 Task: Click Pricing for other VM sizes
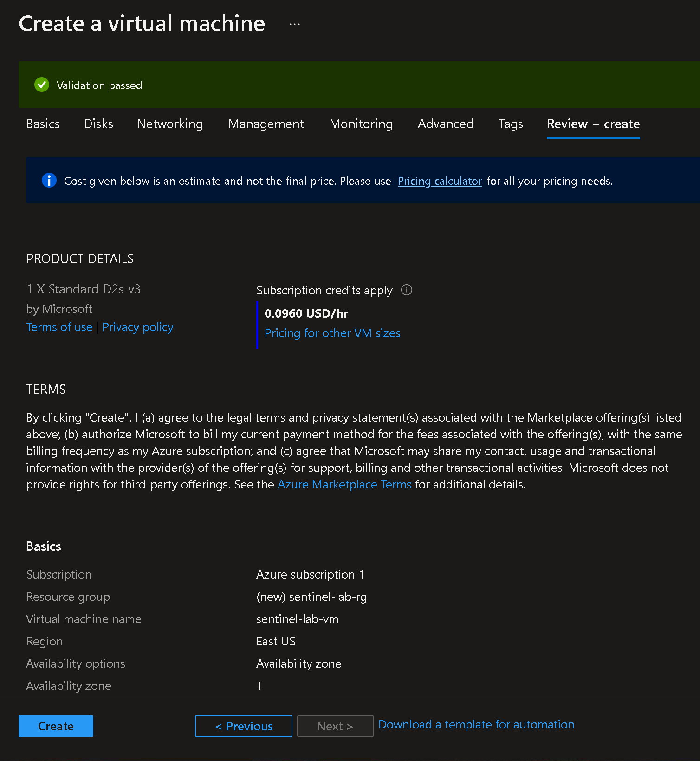click(332, 333)
